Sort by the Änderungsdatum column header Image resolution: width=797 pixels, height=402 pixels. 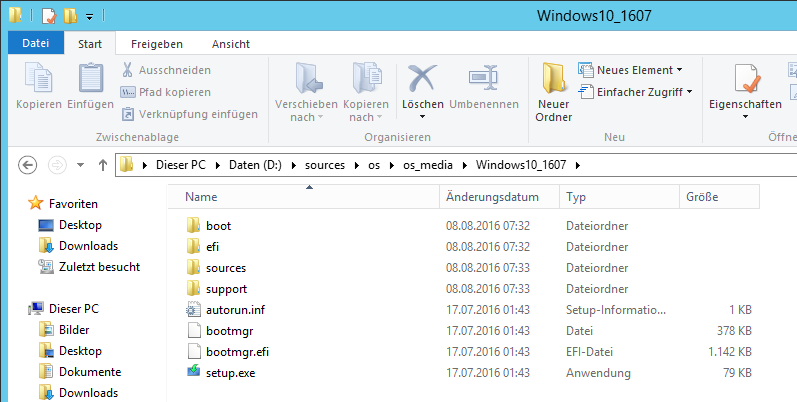coord(492,197)
